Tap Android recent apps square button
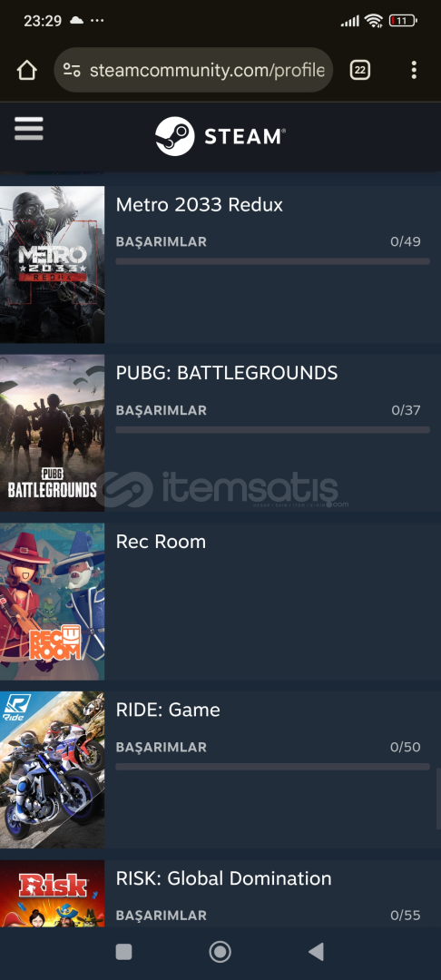Screen dimensions: 441x980 (x=123, y=952)
